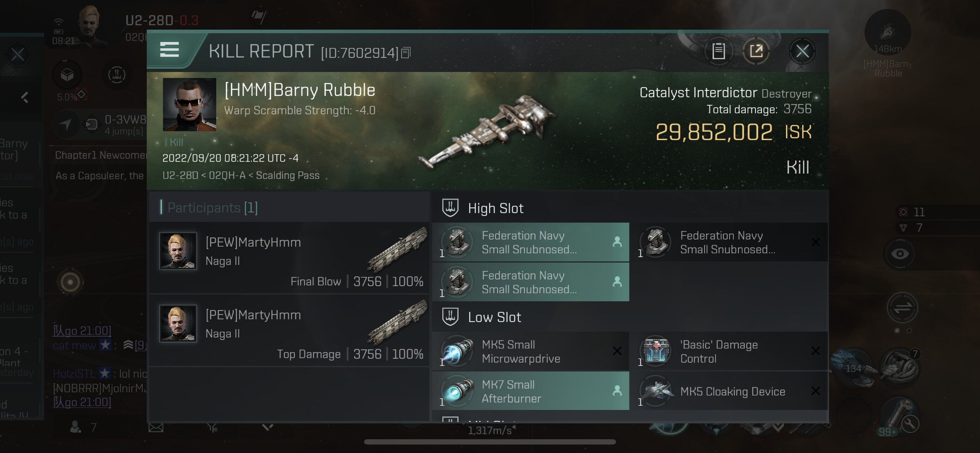Toggle the eye visibility button
This screenshot has width=980, height=453.
[900, 254]
